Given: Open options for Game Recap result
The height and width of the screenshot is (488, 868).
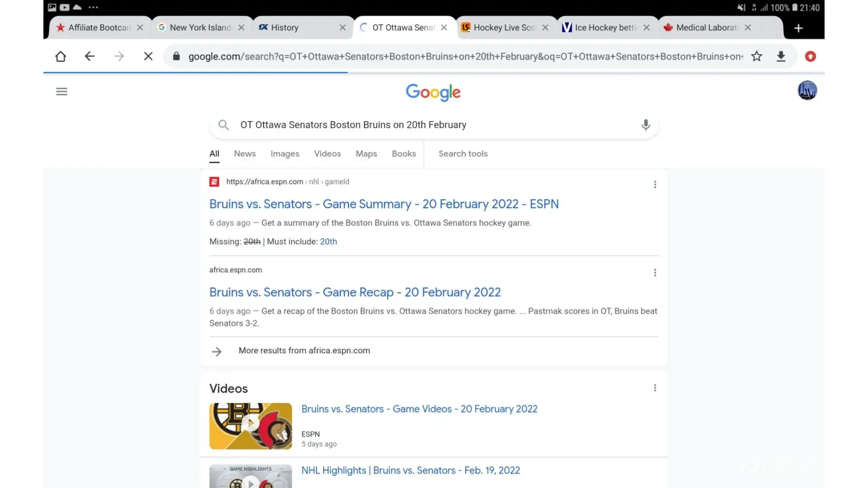Looking at the screenshot, I should pos(655,273).
